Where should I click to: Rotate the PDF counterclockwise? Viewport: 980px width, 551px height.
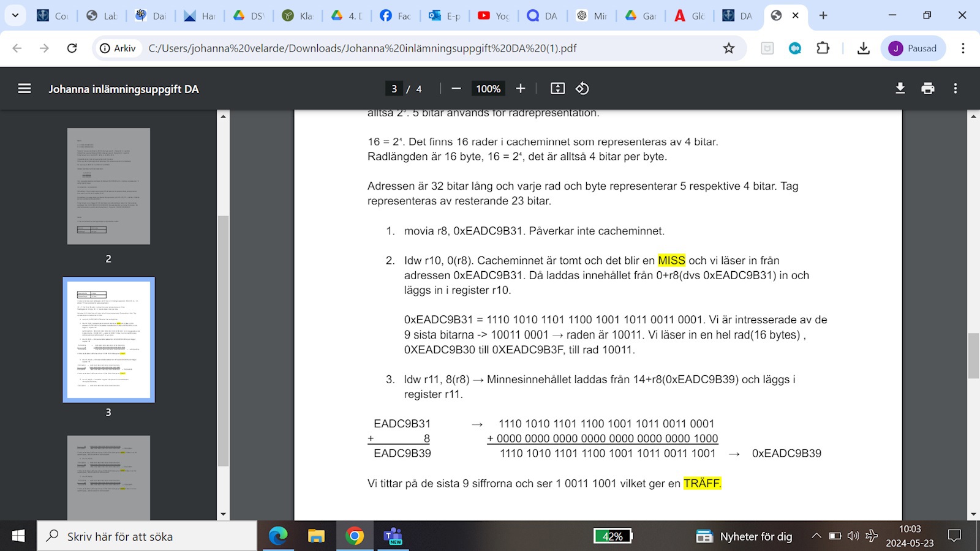click(x=582, y=89)
